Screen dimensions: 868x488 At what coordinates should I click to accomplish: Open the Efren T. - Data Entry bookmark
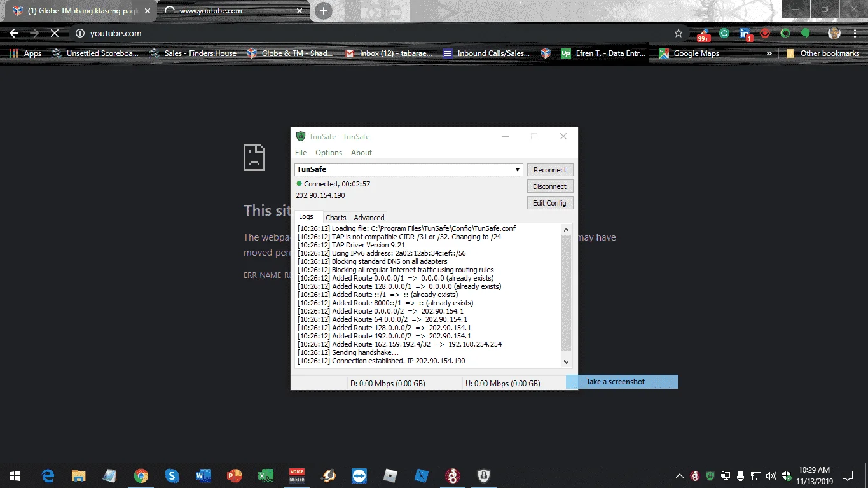point(603,53)
